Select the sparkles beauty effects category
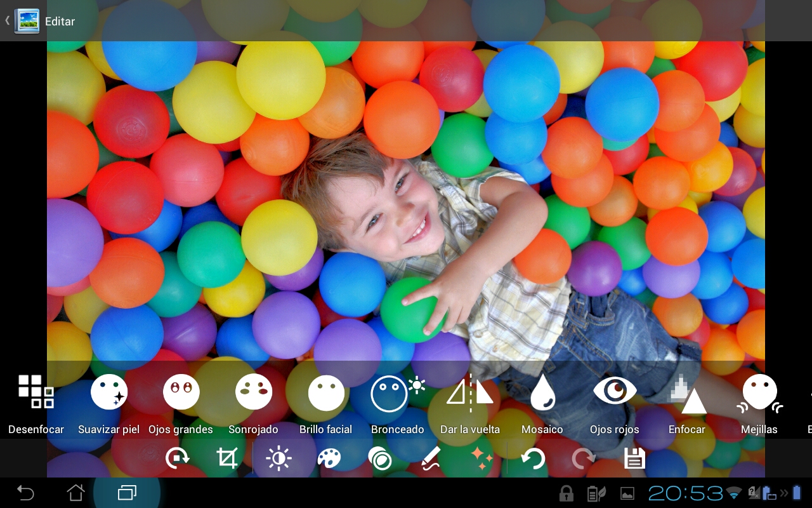Viewport: 812px width, 508px height. click(481, 458)
